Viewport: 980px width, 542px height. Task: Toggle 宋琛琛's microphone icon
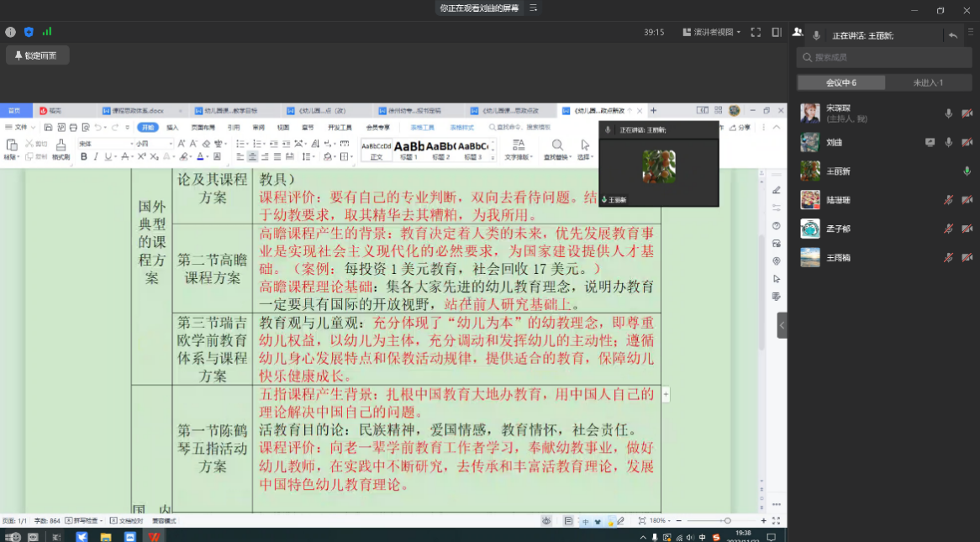tap(948, 113)
